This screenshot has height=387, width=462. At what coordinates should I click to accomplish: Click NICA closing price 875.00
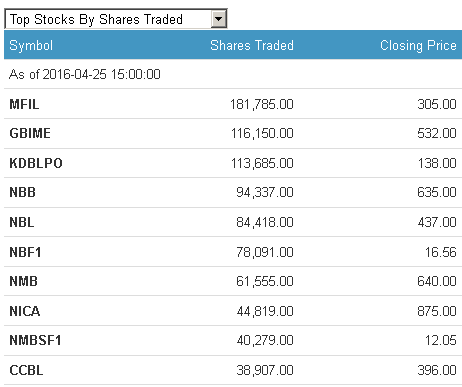coord(437,311)
